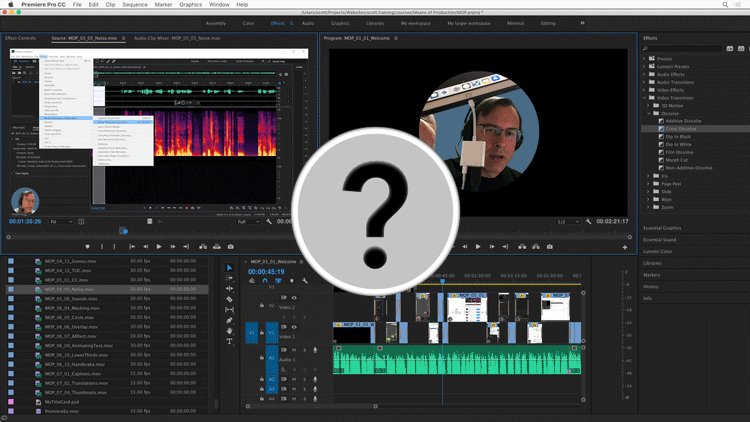Click the Source monitor blue playhead
This screenshot has width=750, height=422.
(x=123, y=231)
